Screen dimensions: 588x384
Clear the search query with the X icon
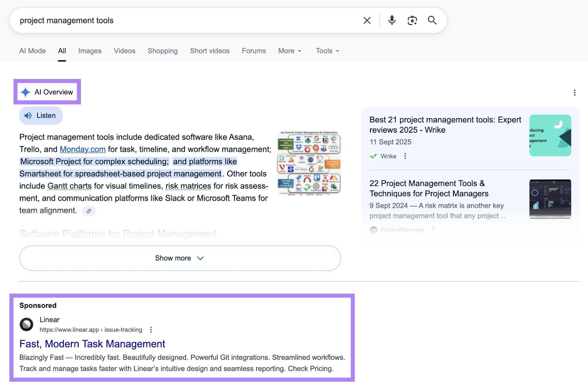366,20
